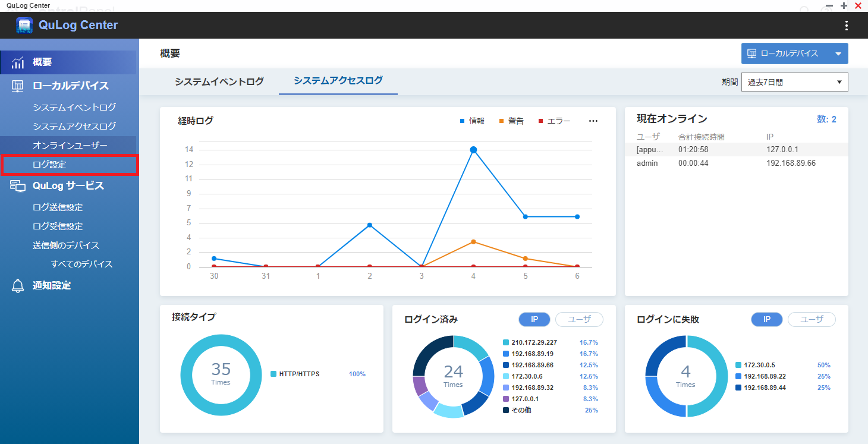The image size is (868, 444).
Task: Open the 期間 過去7日間 dropdown
Action: click(794, 82)
